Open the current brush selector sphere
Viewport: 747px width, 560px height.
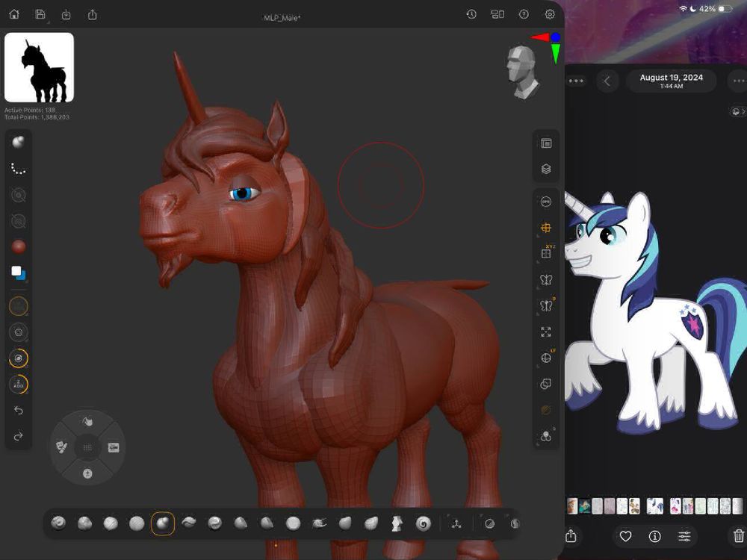pos(19,143)
